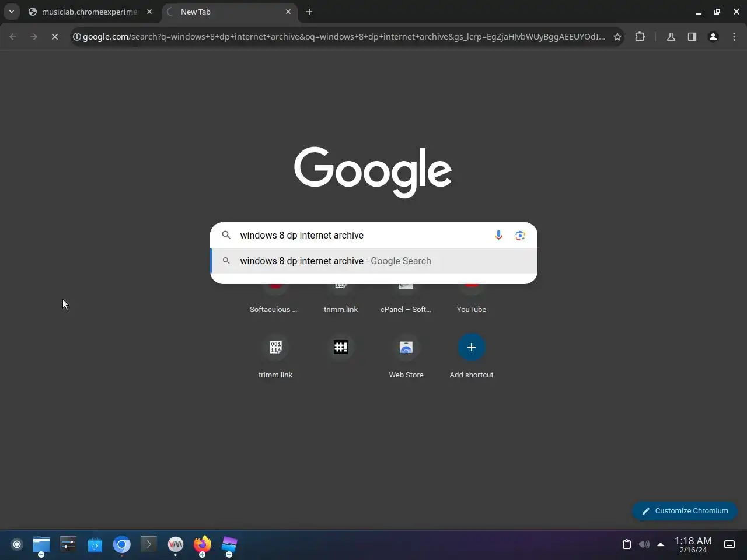Screen dimensions: 747x560
Task: Click Add shortcut plus button
Action: (472, 347)
